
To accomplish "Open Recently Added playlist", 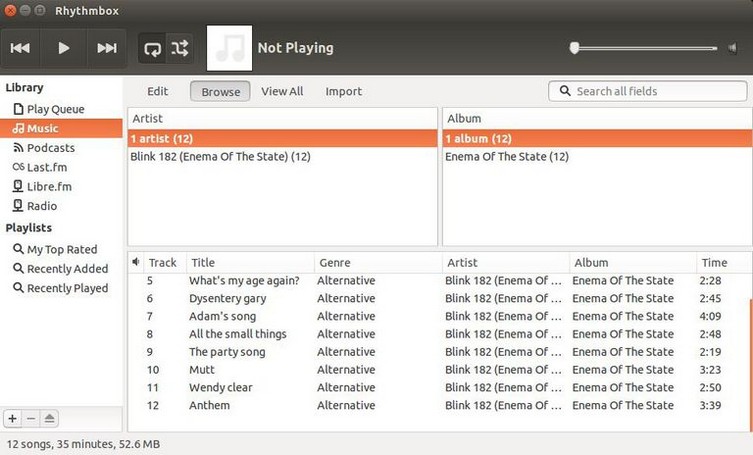I will [x=61, y=269].
